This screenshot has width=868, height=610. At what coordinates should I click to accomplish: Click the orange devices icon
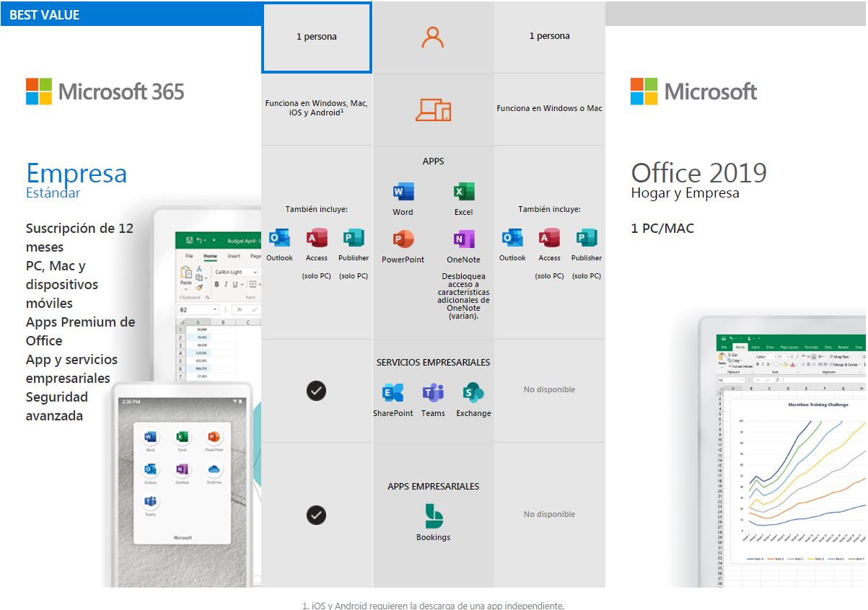433,109
